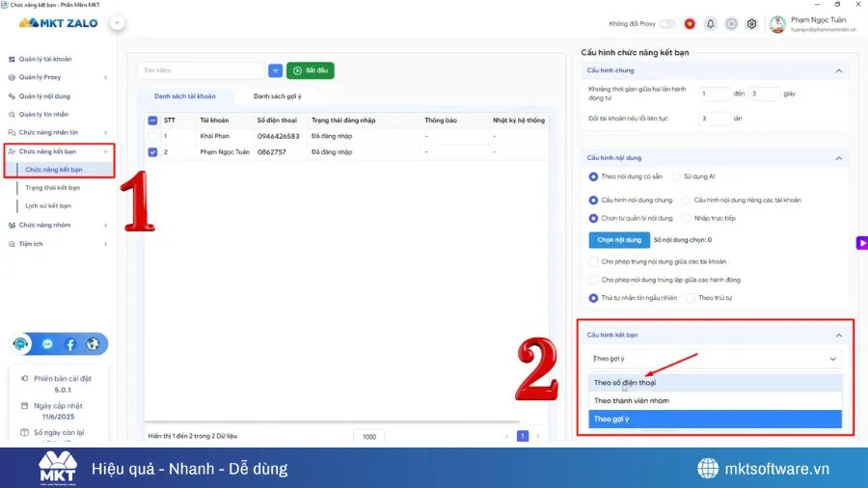Choose Theo số điện thoại from dropdown list
The image size is (868, 488).
715,383
